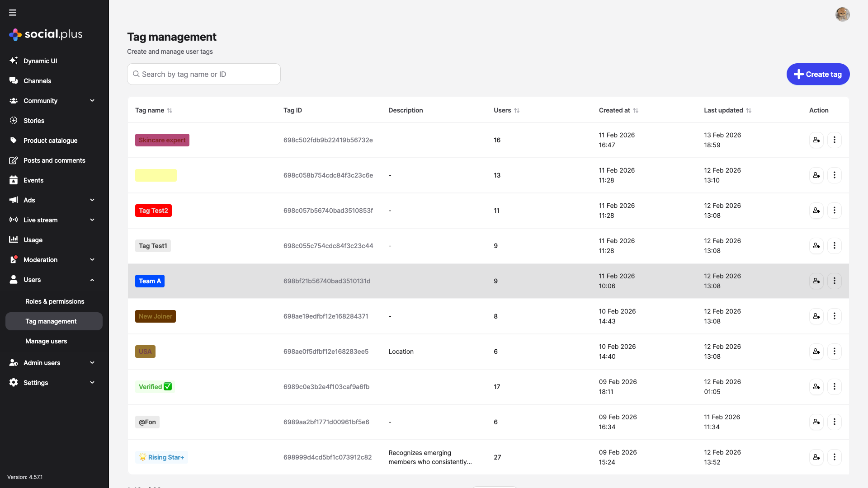Select the Stories icon in the sidebar

tap(14, 121)
